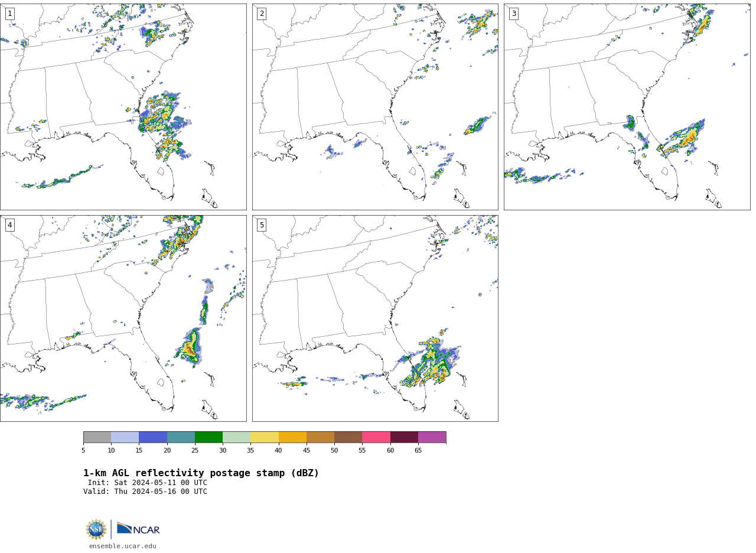Click the panel number 1 label
Image resolution: width=756 pixels, height=553 pixels.
tap(9, 14)
